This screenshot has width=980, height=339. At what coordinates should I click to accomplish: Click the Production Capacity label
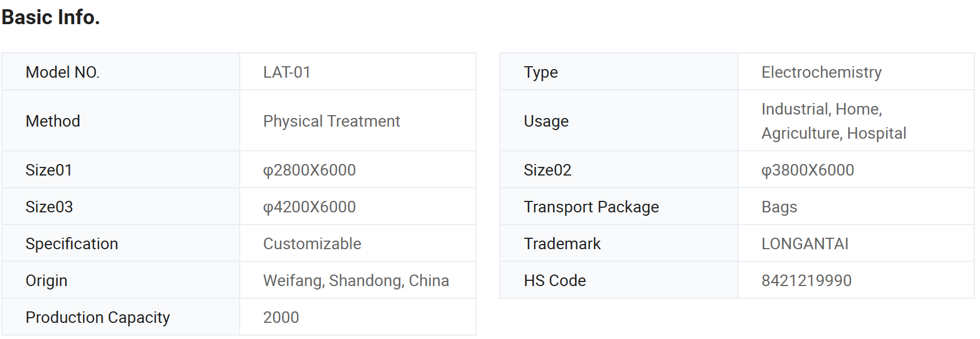tap(98, 317)
